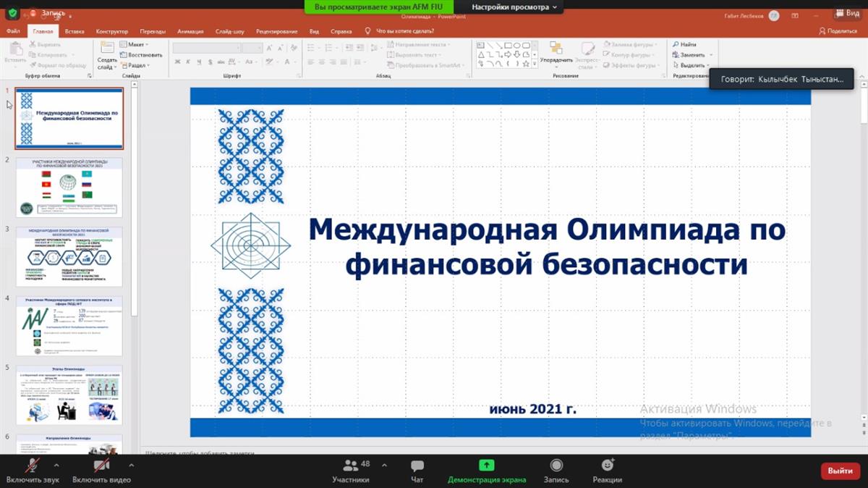Click the Найти search tool in ribbon
Screen dimensions: 868x488
click(684, 45)
